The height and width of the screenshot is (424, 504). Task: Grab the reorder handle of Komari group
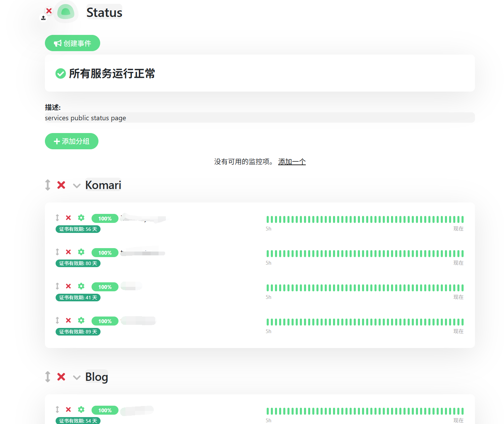tap(48, 185)
